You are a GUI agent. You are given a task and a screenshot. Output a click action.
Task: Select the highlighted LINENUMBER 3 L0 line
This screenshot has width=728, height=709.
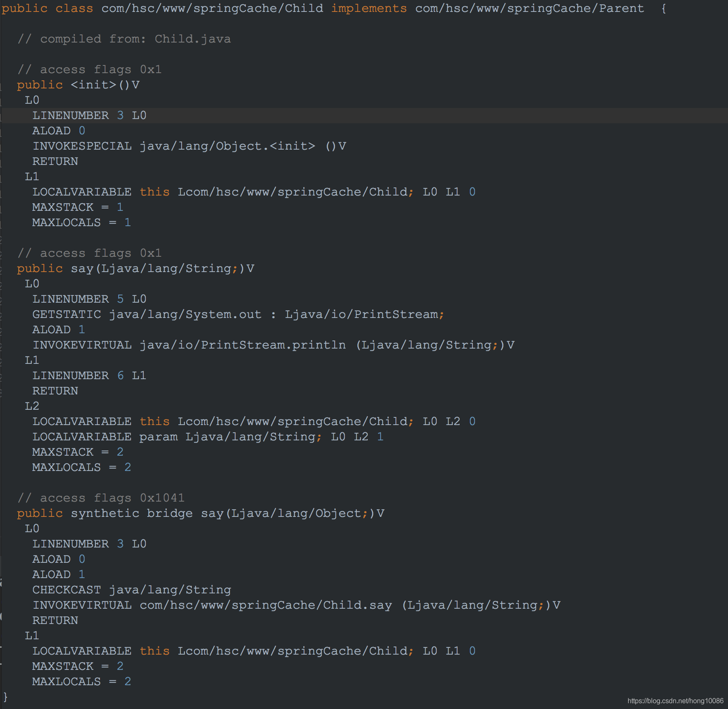coord(89,115)
